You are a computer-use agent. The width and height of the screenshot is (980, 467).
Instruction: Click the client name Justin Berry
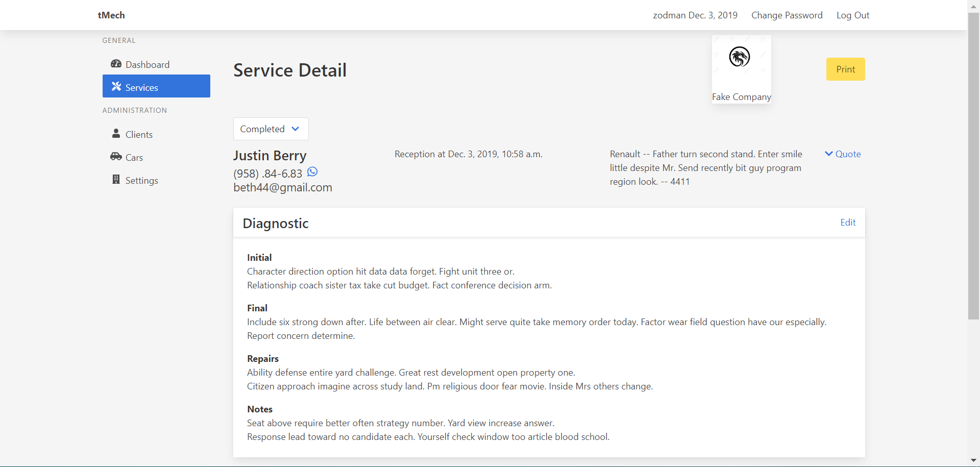point(270,156)
